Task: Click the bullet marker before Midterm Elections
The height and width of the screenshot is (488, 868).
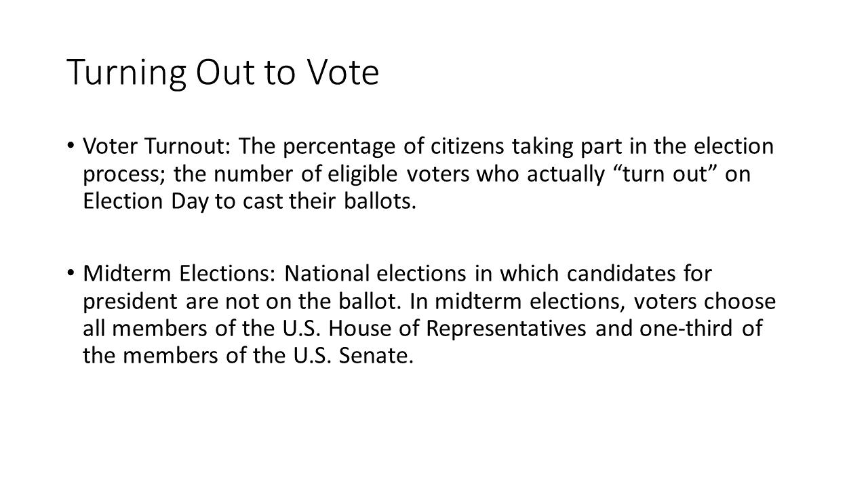Action: click(x=71, y=273)
